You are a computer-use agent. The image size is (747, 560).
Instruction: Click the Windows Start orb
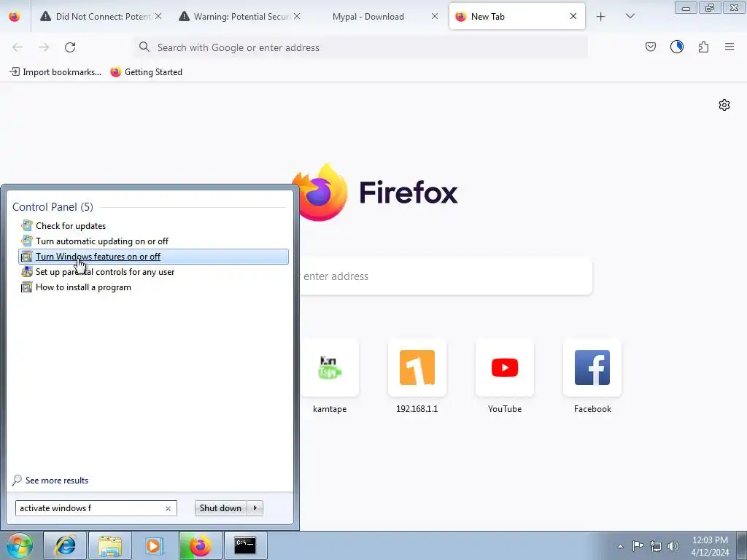[x=19, y=545]
